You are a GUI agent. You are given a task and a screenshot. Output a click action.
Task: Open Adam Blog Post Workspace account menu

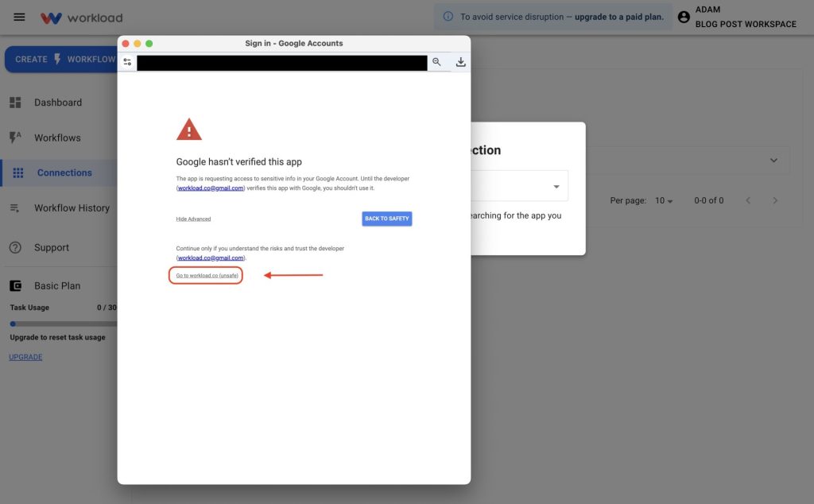(x=737, y=17)
